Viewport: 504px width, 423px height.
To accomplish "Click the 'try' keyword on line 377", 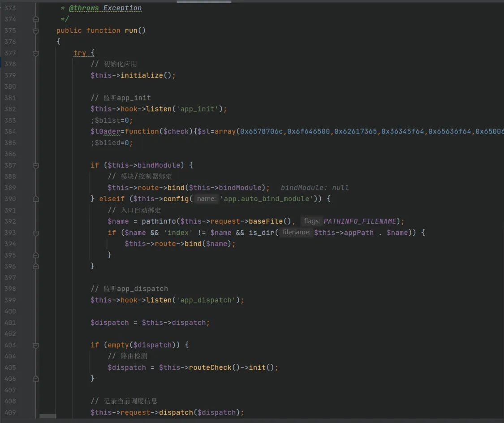I will coord(80,53).
